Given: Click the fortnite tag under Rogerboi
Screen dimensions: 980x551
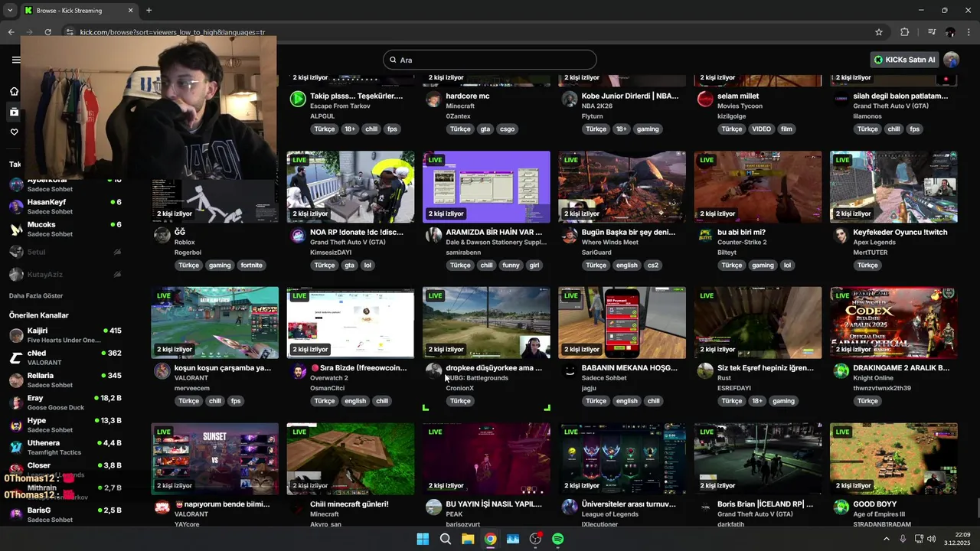Looking at the screenshot, I should point(251,265).
